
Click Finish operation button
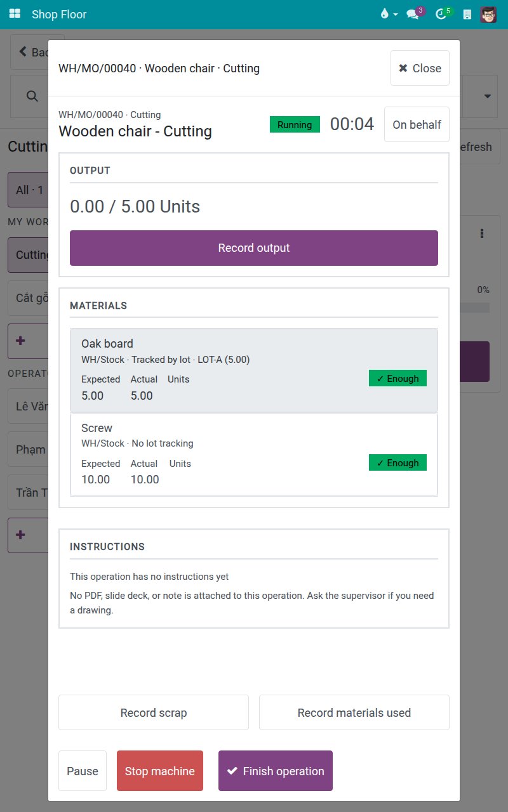[276, 771]
